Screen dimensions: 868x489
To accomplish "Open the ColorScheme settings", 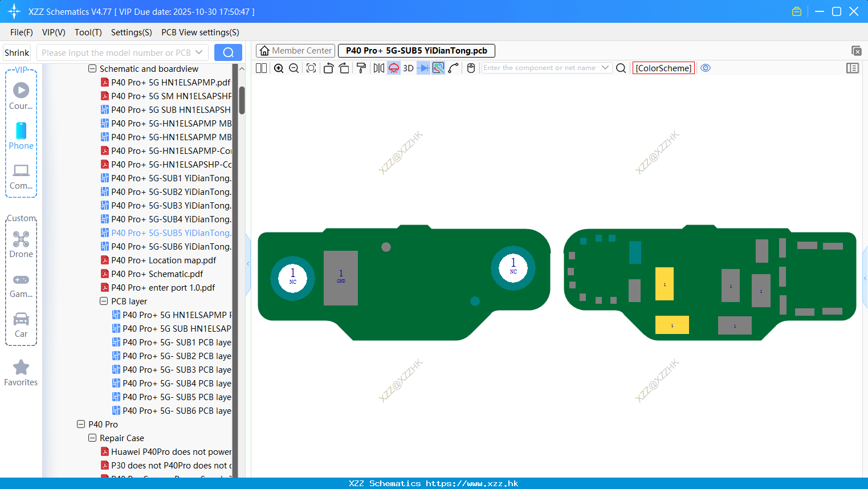I will click(663, 68).
